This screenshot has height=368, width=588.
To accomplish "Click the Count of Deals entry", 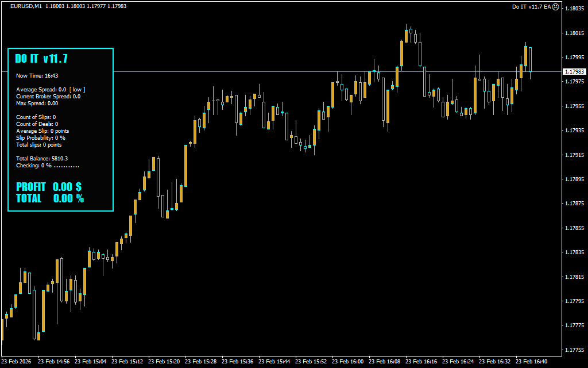I will tap(37, 124).
